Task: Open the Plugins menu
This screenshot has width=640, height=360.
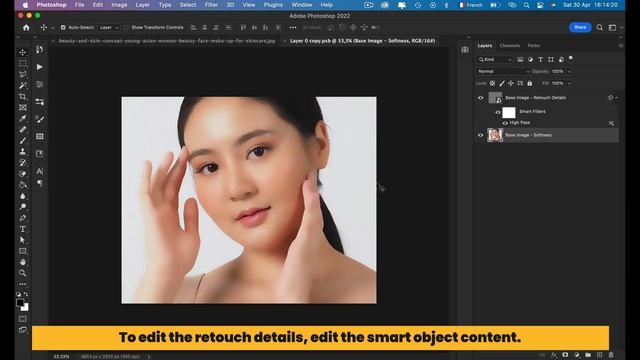Action: click(x=273, y=5)
